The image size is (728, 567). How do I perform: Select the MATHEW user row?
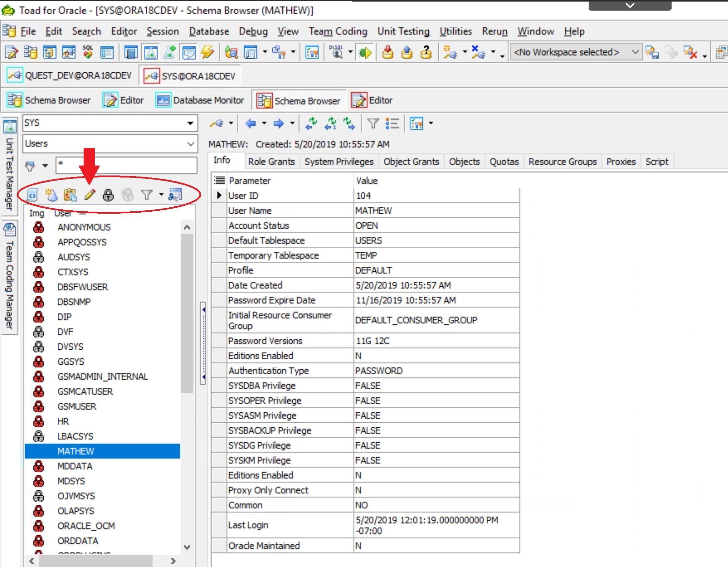click(x=102, y=451)
